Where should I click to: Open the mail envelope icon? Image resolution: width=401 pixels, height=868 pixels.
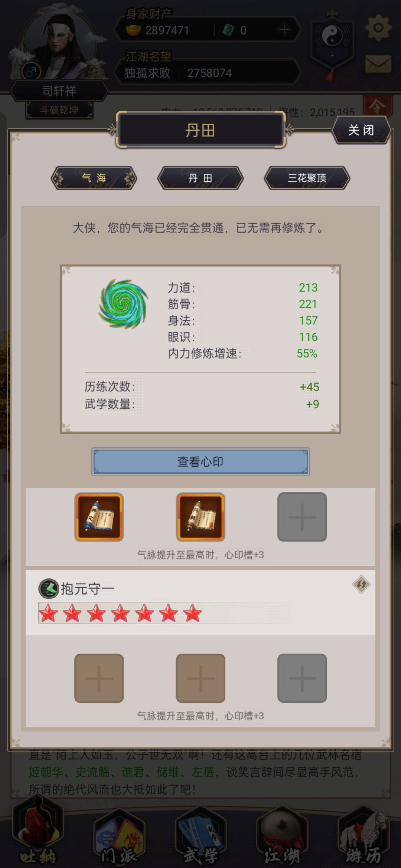point(378,64)
